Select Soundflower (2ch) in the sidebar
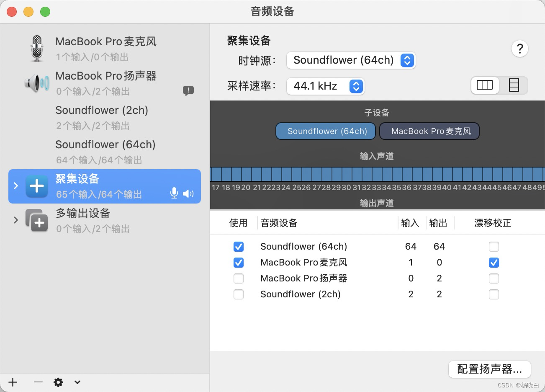The height and width of the screenshot is (392, 545). click(105, 117)
